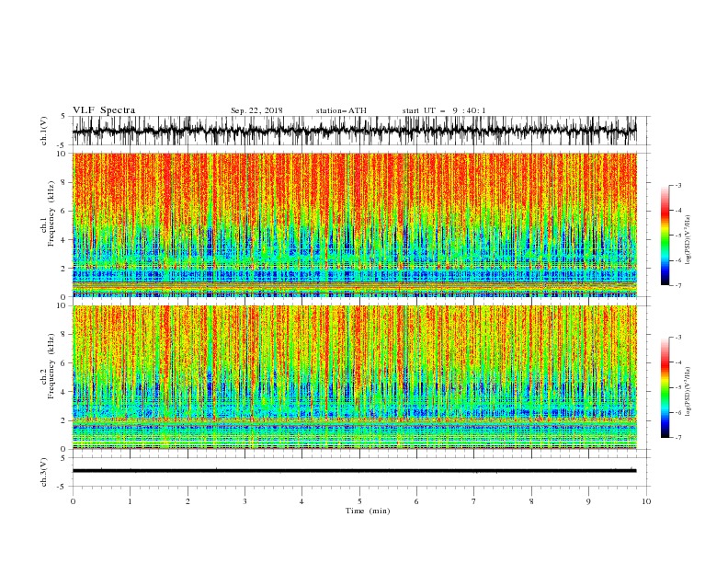Click time axis tick label '9'
This screenshot has width=728, height=563.
(588, 501)
